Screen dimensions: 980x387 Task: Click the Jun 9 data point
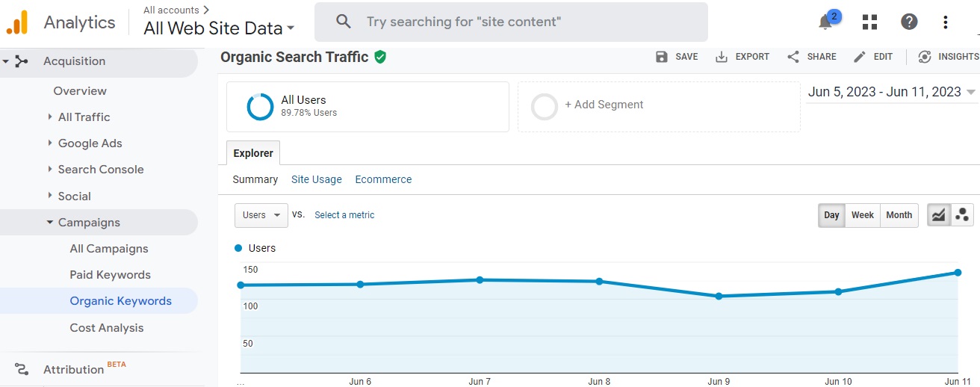click(719, 297)
